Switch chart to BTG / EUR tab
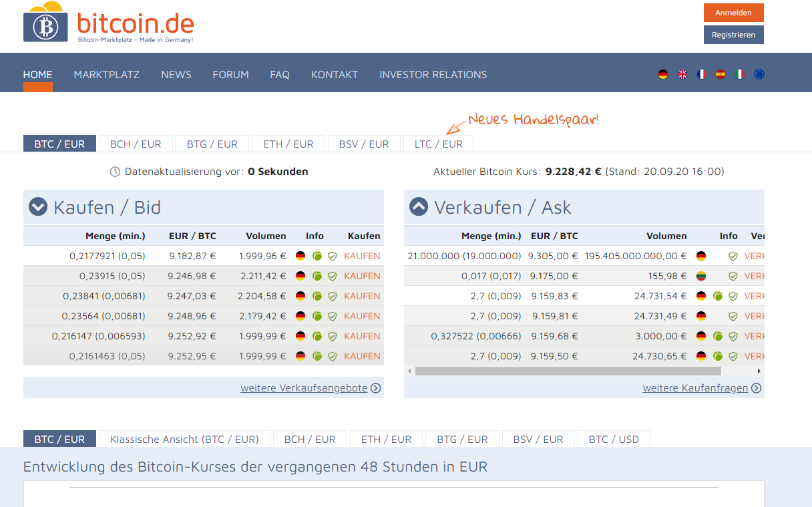 point(463,439)
